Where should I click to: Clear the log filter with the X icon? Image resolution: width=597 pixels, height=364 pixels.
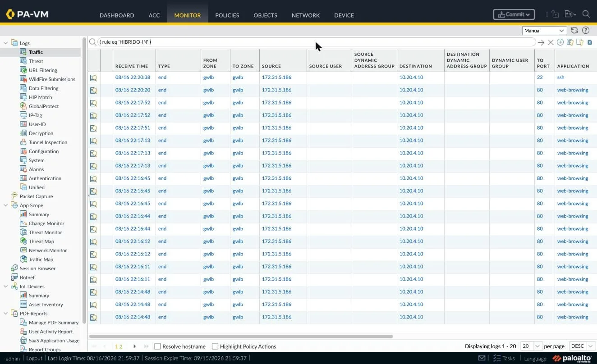tap(551, 42)
